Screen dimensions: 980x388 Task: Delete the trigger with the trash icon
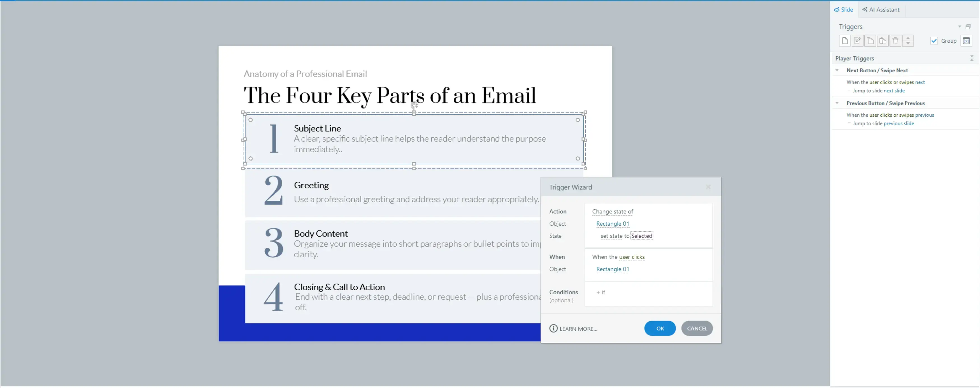895,41
